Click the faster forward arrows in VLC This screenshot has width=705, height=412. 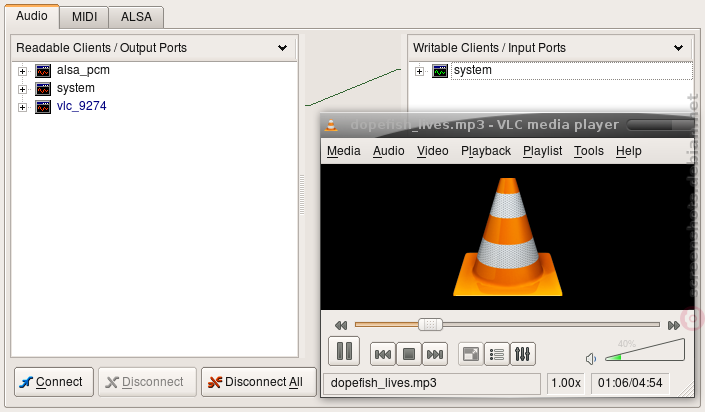(674, 325)
